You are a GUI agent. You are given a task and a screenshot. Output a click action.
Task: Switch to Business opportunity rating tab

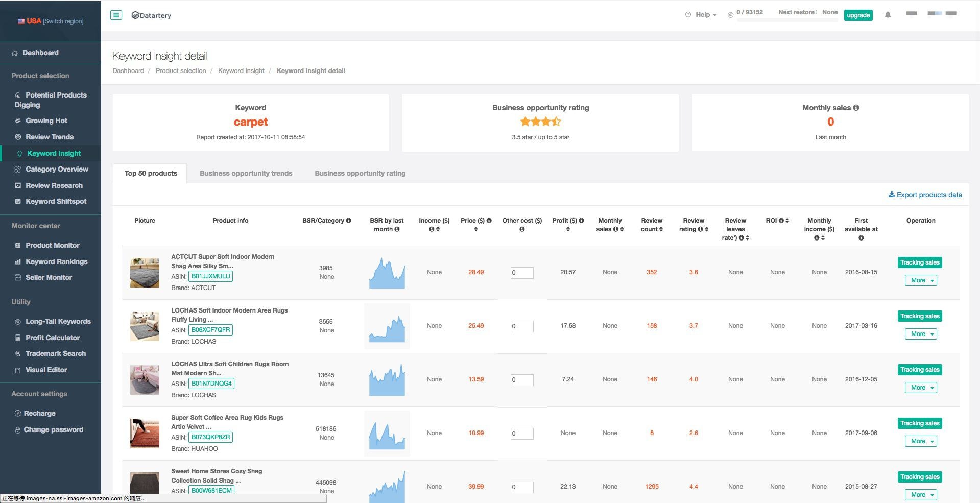tap(360, 174)
